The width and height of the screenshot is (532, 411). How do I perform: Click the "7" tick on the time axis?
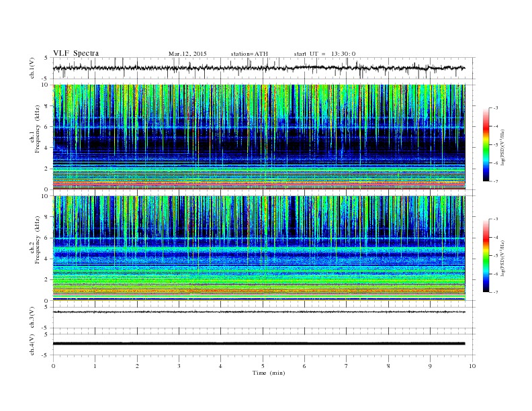click(347, 366)
